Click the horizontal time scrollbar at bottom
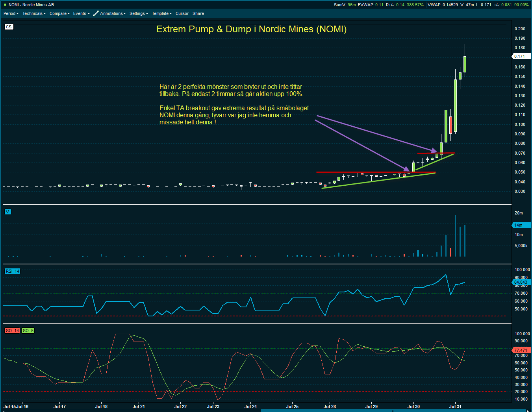The image size is (532, 412). [393, 410]
